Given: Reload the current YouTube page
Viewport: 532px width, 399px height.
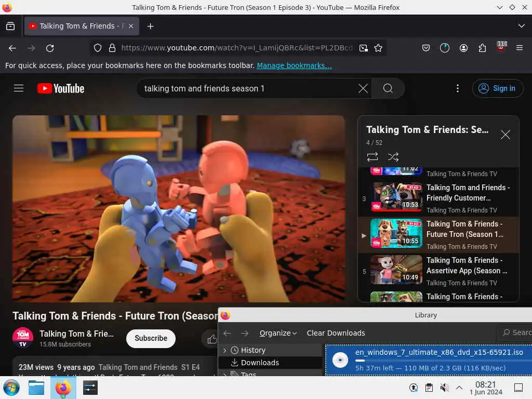Looking at the screenshot, I should tap(50, 48).
